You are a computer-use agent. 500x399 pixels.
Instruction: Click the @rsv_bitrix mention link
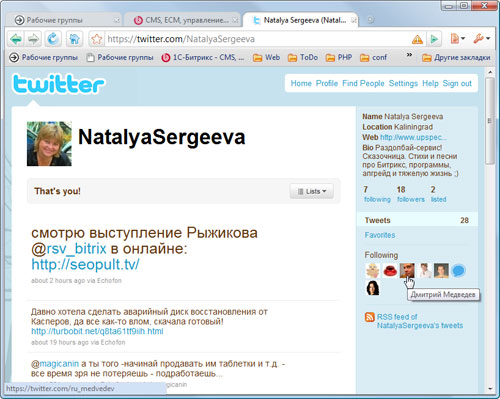(x=76, y=249)
